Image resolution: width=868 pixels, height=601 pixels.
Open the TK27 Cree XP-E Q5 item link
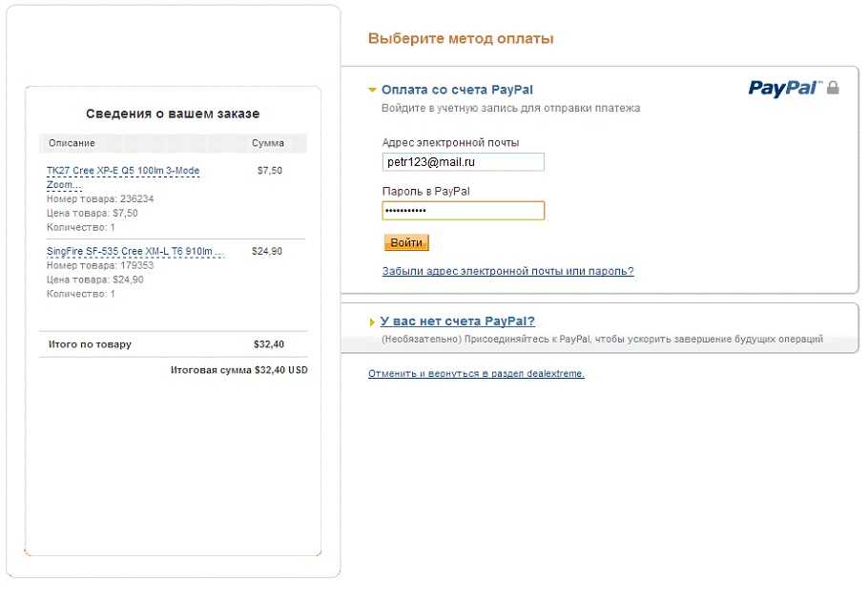coord(122,171)
